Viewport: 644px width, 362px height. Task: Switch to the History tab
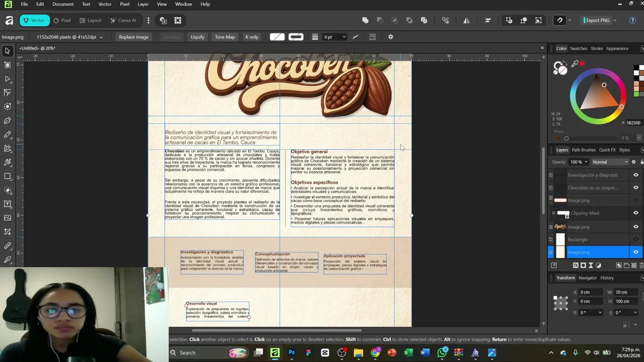(607, 278)
